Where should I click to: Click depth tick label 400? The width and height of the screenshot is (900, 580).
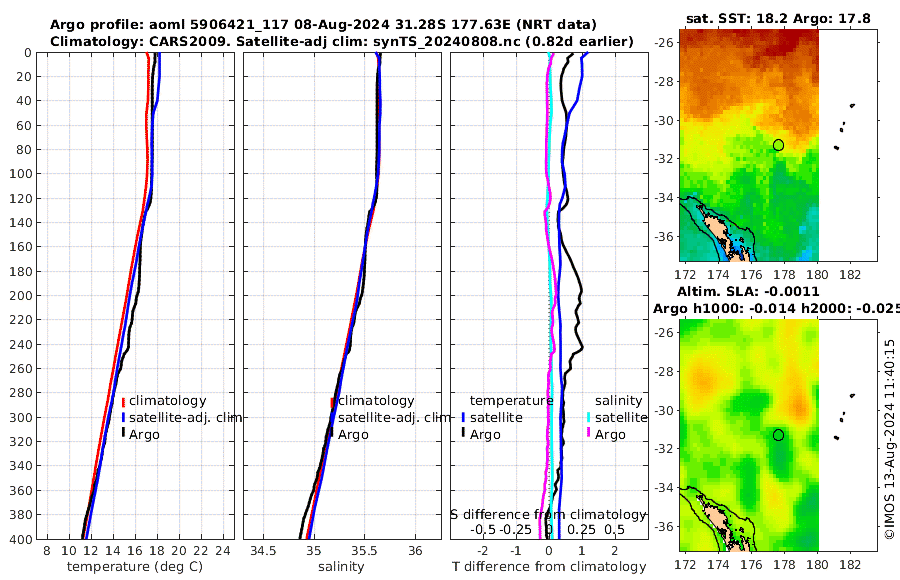[x=21, y=539]
